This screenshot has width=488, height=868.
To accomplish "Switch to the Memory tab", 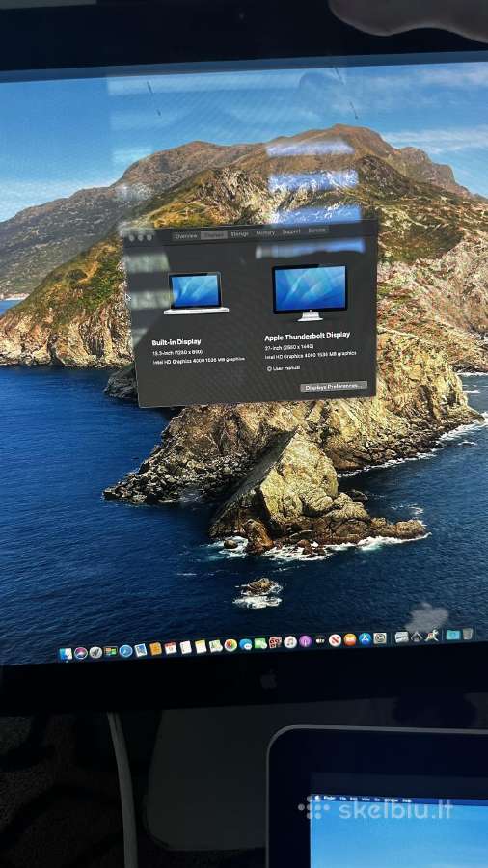I will (x=265, y=233).
